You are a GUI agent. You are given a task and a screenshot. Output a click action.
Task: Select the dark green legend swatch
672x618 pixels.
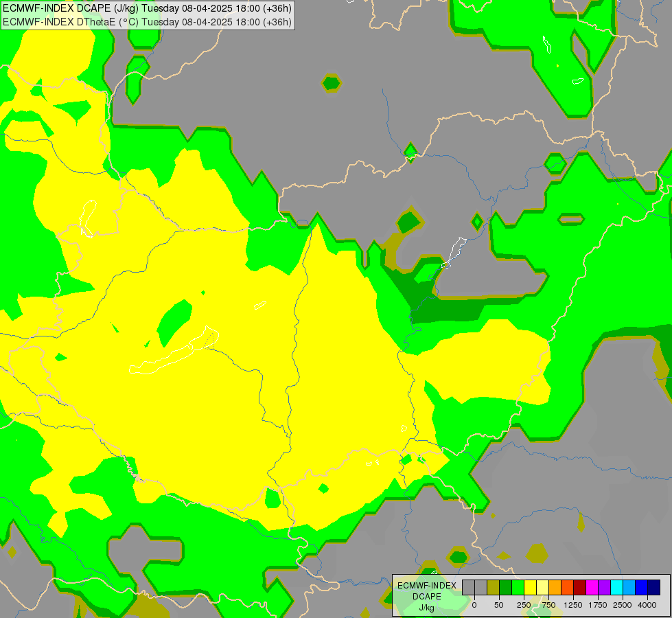pos(506,587)
